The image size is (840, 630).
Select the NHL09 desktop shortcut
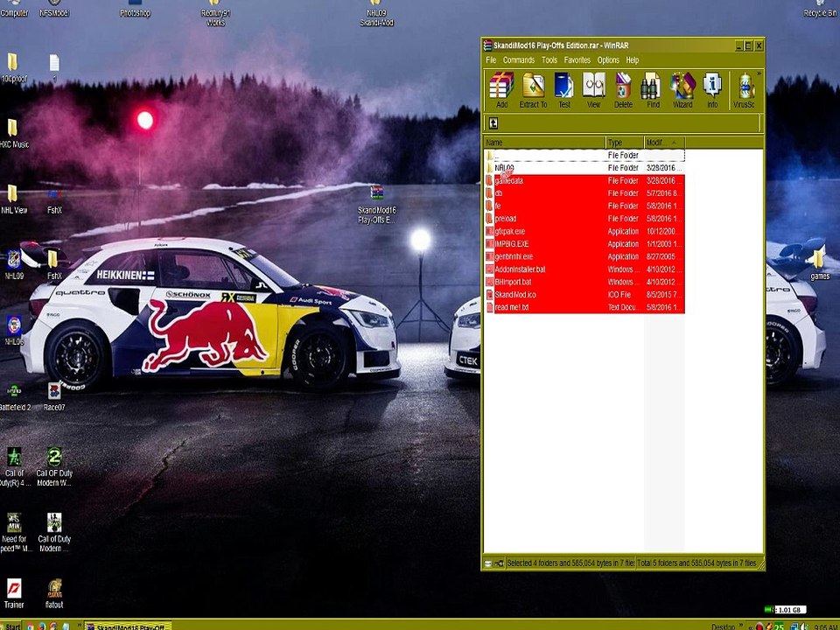(x=14, y=264)
